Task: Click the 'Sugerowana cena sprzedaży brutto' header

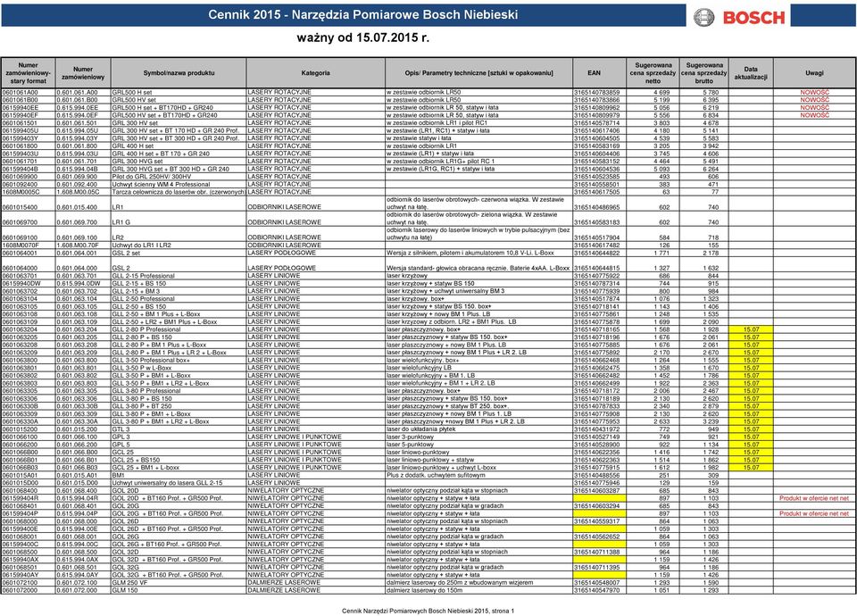Action: click(x=704, y=72)
